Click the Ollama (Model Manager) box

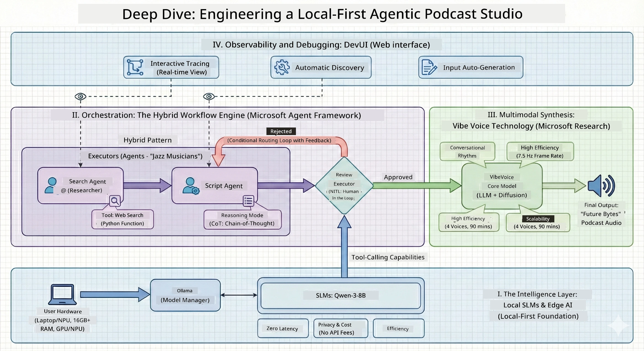coord(185,295)
